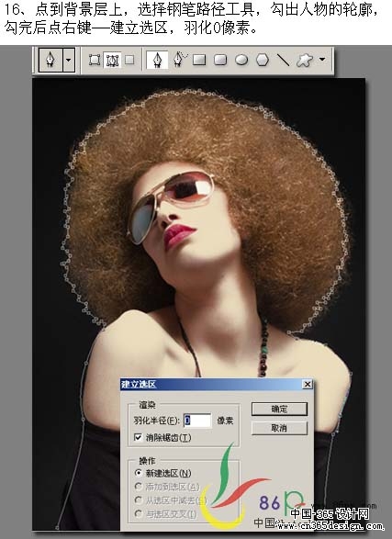Viewport: 392px width, 539px height.
Task: Cancel with the 取消 button
Action: (279, 428)
